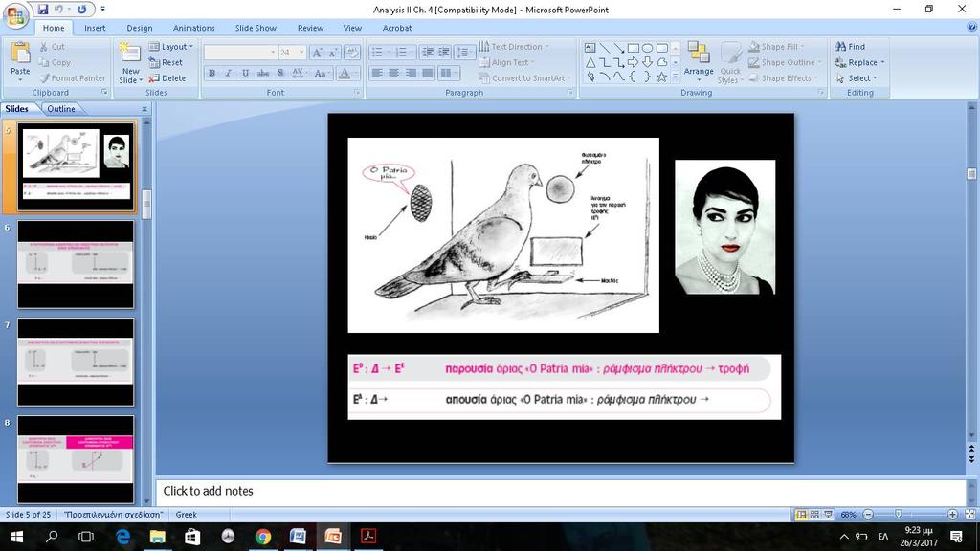Open Adobe Acrobat from taskbar
980x551 pixels.
coord(368,537)
